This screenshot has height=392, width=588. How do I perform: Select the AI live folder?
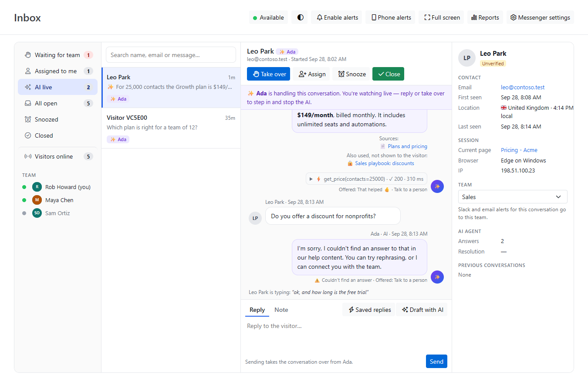pos(57,87)
